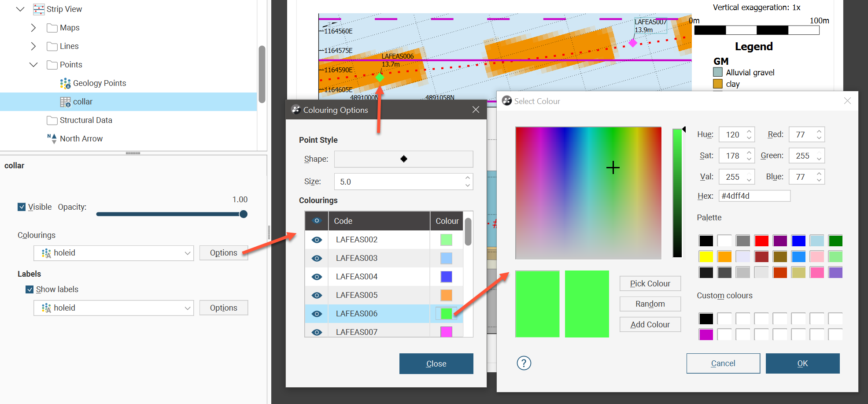Select the LAFEAS005 code row

click(356, 295)
